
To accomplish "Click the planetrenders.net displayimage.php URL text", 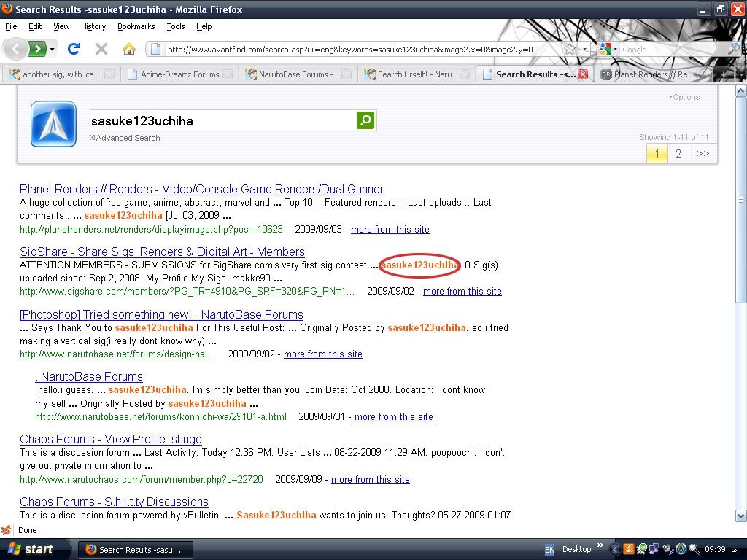I will [151, 230].
